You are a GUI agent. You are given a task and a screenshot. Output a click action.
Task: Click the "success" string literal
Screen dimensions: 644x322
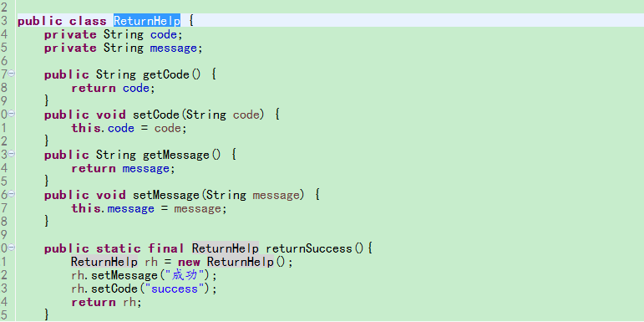click(x=174, y=289)
